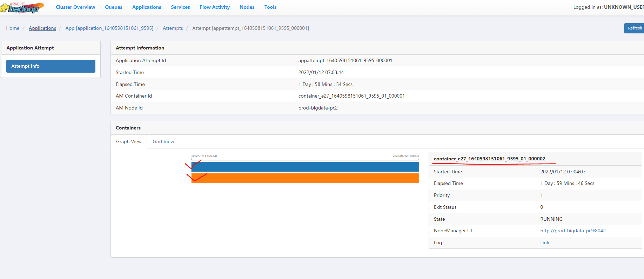
Task: Click the Refresh button
Action: 634,28
